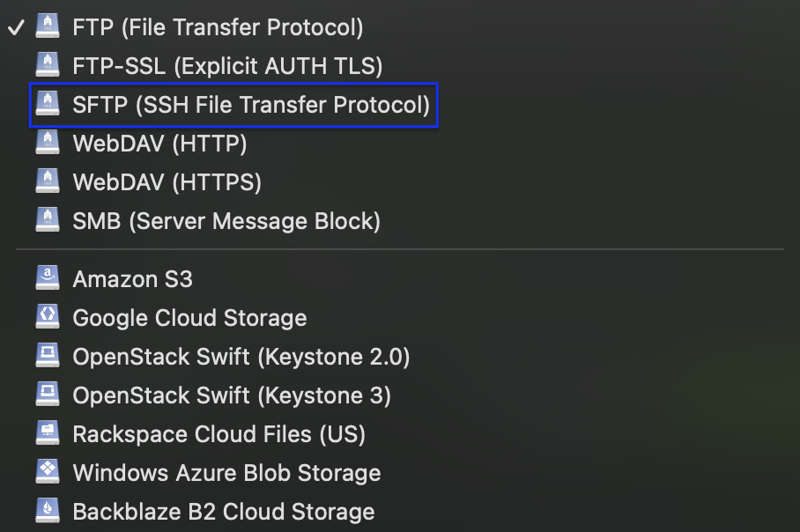Select FTP (File Transfer Protocol)
The width and height of the screenshot is (800, 532).
click(x=218, y=27)
